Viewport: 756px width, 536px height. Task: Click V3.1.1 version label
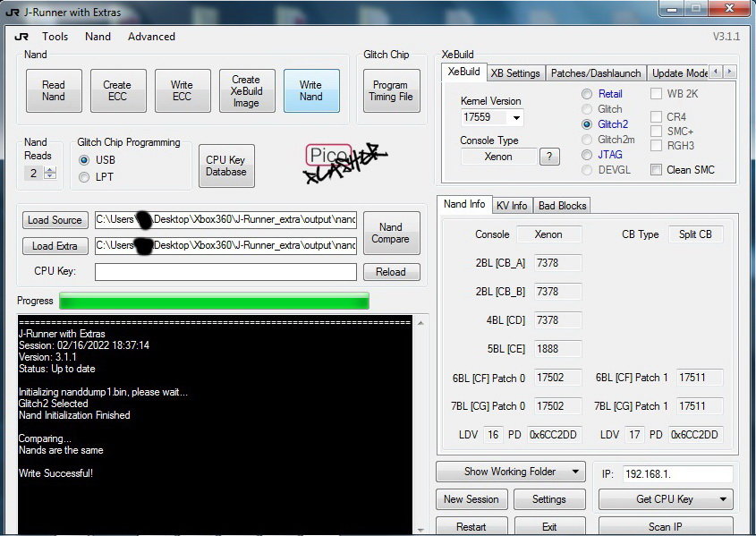pyautogui.click(x=726, y=37)
